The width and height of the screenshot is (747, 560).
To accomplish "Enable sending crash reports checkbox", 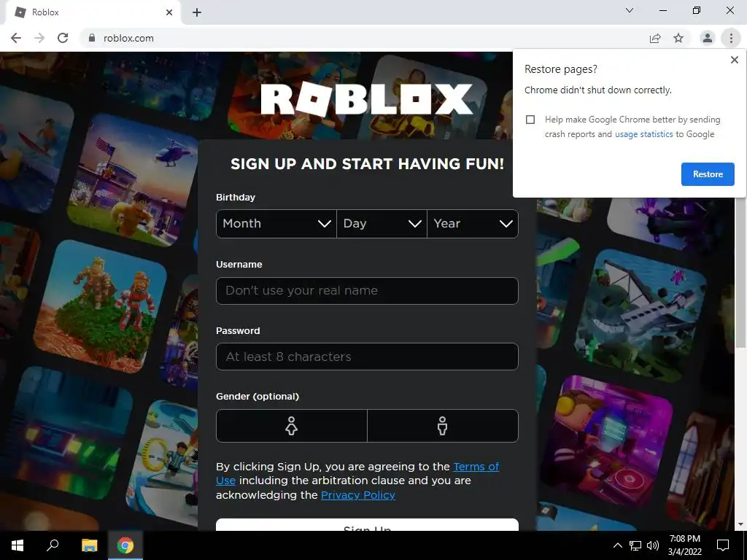I will [x=530, y=120].
